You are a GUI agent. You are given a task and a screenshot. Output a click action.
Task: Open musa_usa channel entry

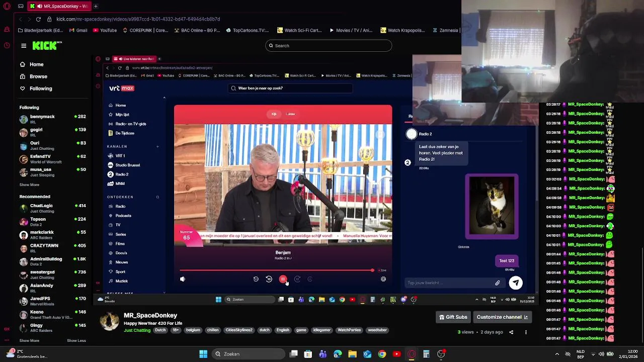click(x=53, y=171)
